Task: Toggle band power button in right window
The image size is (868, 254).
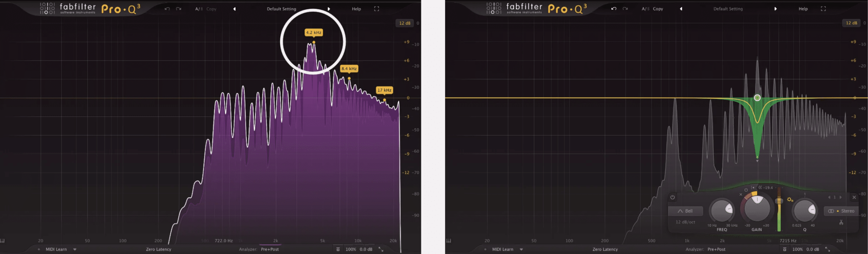Action: 672,197
